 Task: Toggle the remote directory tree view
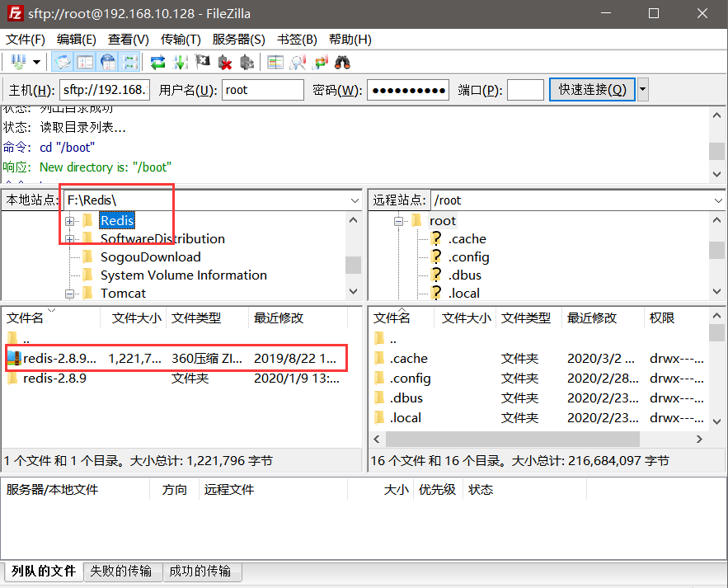pos(108,62)
